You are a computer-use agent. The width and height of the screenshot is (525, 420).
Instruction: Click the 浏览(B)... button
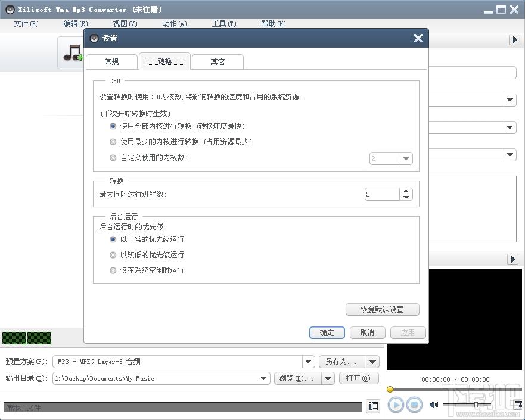pos(298,378)
